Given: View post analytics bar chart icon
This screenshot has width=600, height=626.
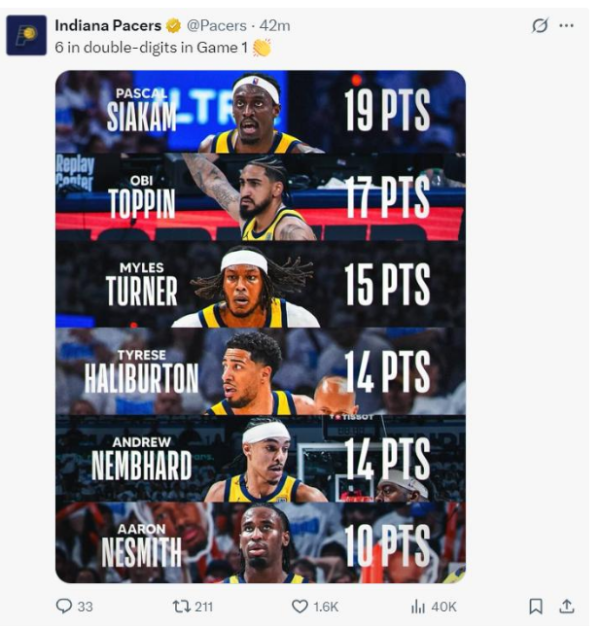Looking at the screenshot, I should 418,607.
